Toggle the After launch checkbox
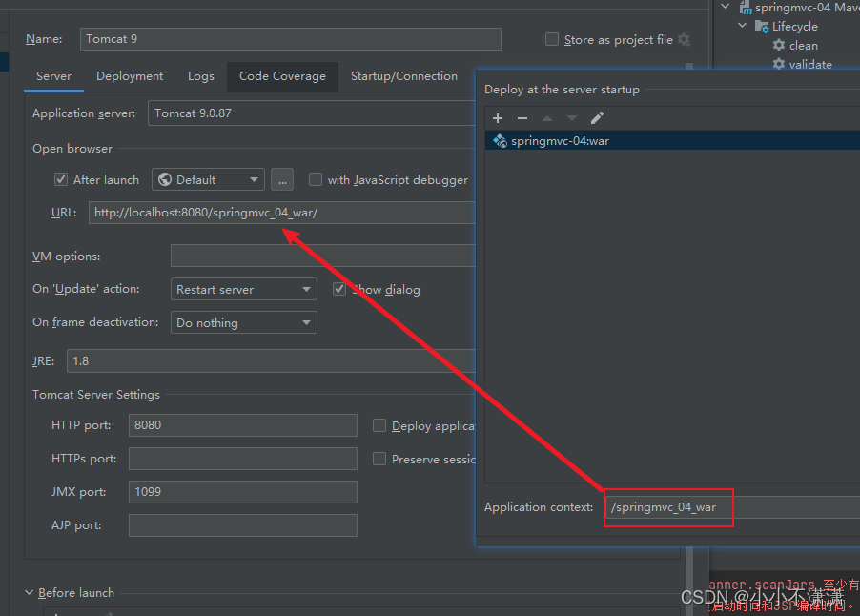This screenshot has height=616, width=860. (x=61, y=179)
